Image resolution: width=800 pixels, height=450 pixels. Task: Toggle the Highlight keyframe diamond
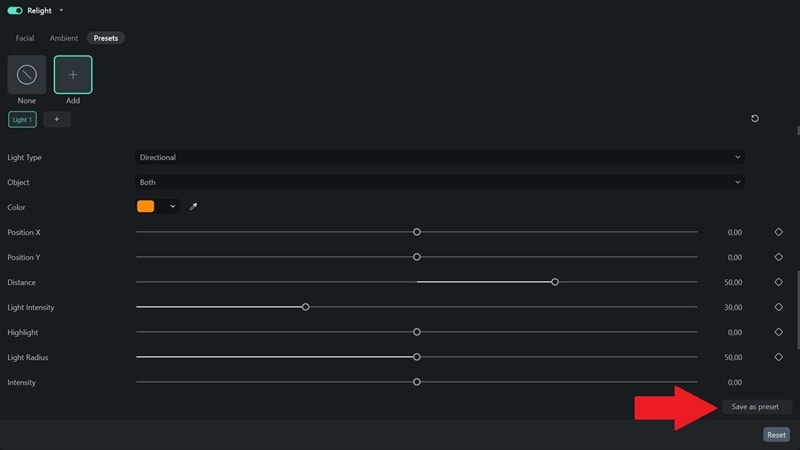point(779,332)
